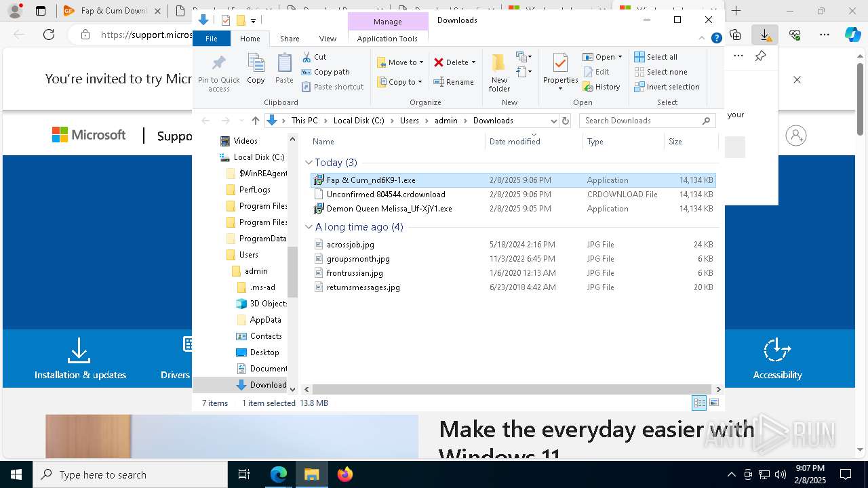Open address bar history dropdown
868x488 pixels.
553,121
